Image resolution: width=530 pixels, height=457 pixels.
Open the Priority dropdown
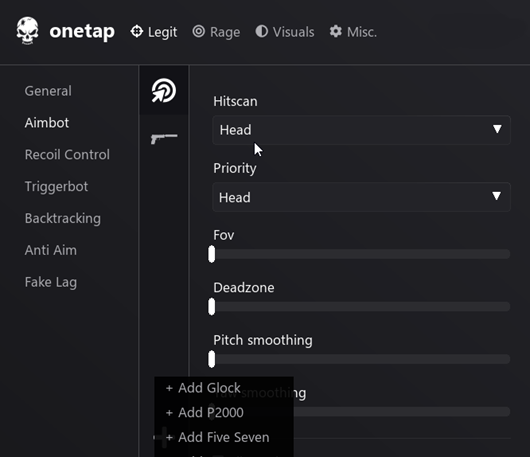point(361,197)
